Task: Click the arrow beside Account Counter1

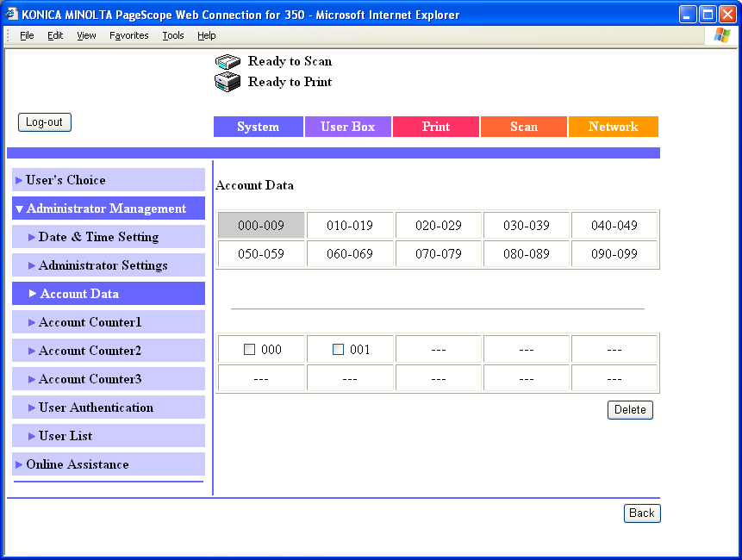Action: pyautogui.click(x=32, y=322)
